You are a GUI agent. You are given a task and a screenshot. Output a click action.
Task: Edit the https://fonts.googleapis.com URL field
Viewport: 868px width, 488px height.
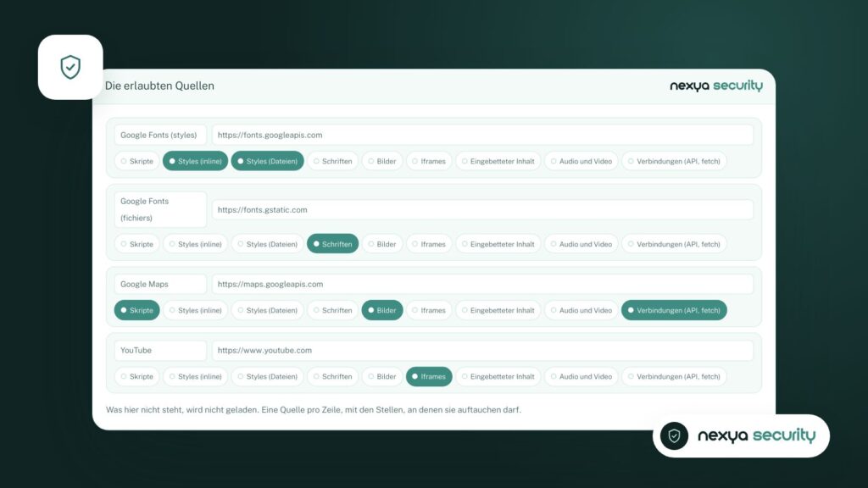(x=482, y=135)
